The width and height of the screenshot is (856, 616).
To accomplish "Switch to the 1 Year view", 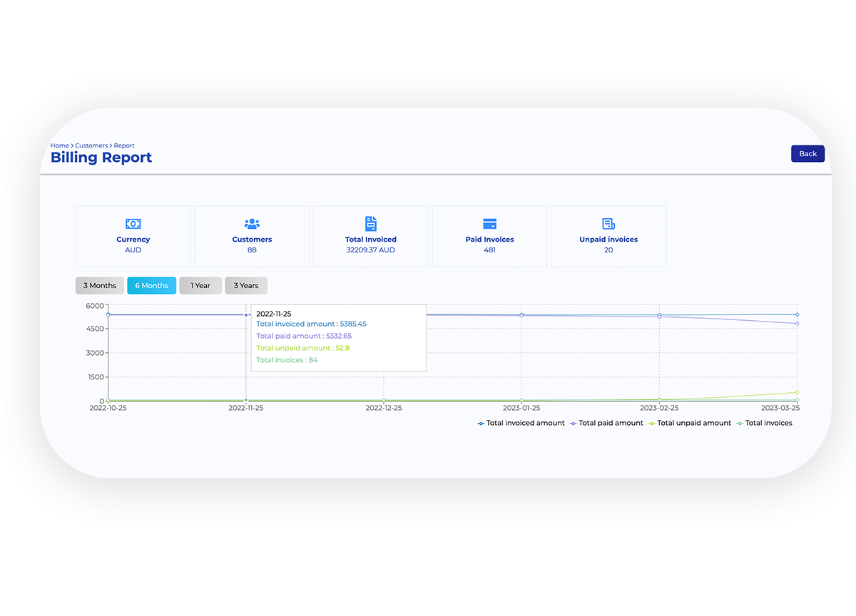I will coord(200,285).
